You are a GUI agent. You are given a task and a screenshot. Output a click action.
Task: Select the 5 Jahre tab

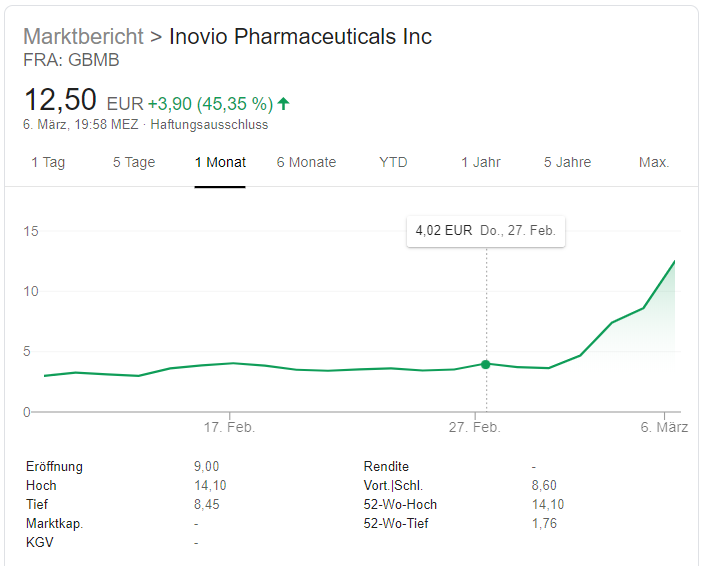[567, 162]
